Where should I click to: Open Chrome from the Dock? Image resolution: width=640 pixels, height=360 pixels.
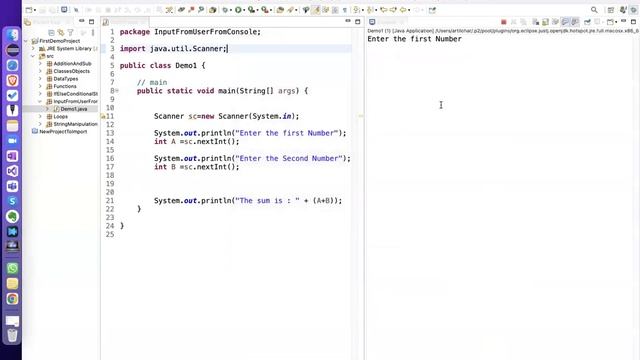(12, 299)
